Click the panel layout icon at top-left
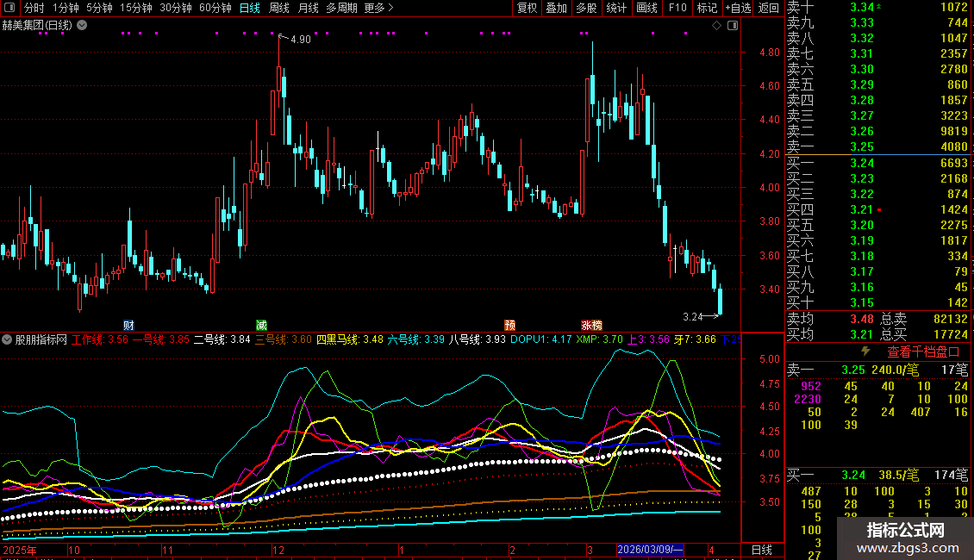This screenshot has height=560, width=974. pyautogui.click(x=10, y=8)
